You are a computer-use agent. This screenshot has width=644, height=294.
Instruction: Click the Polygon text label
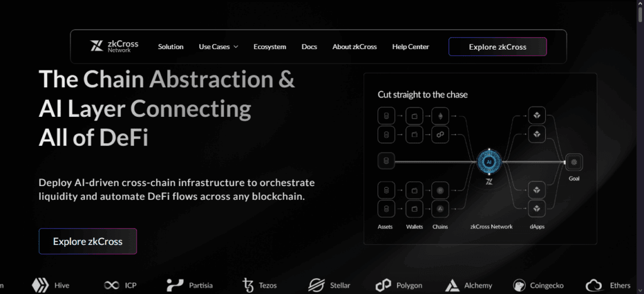(409, 285)
